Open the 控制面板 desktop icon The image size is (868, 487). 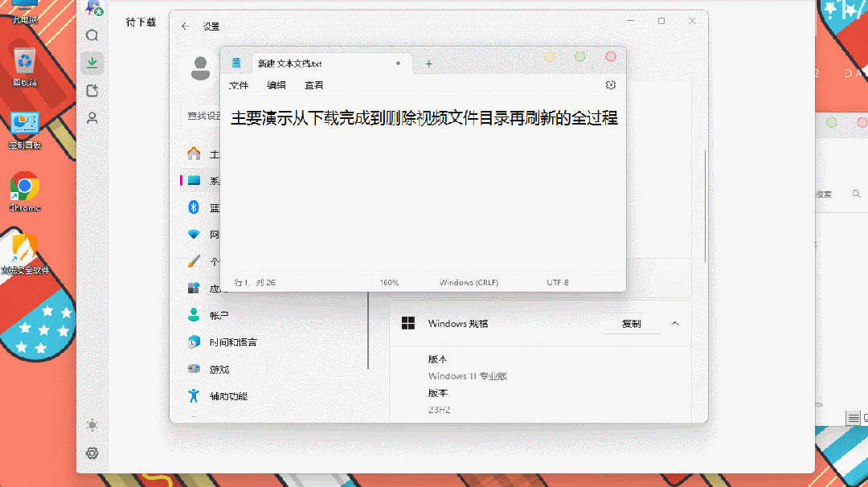(x=25, y=129)
